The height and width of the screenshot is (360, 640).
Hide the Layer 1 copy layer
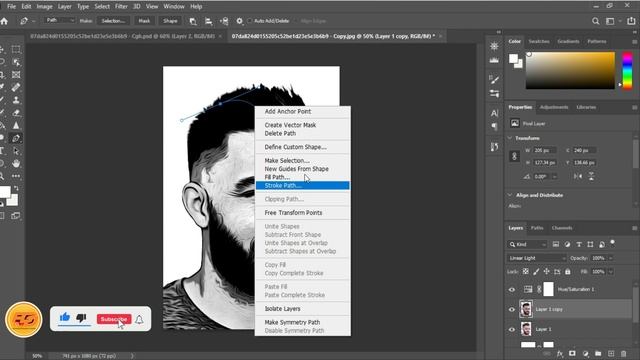(512, 309)
